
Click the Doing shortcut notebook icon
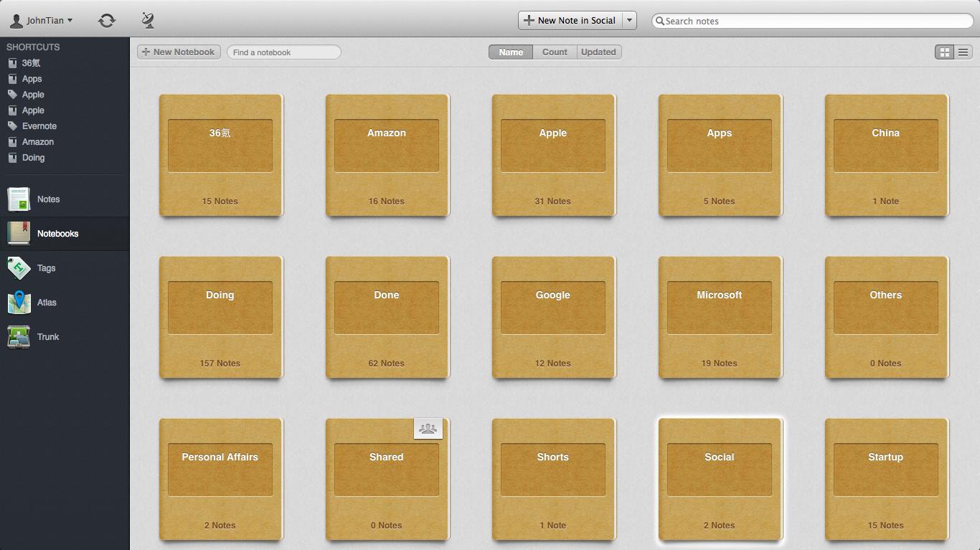[12, 158]
